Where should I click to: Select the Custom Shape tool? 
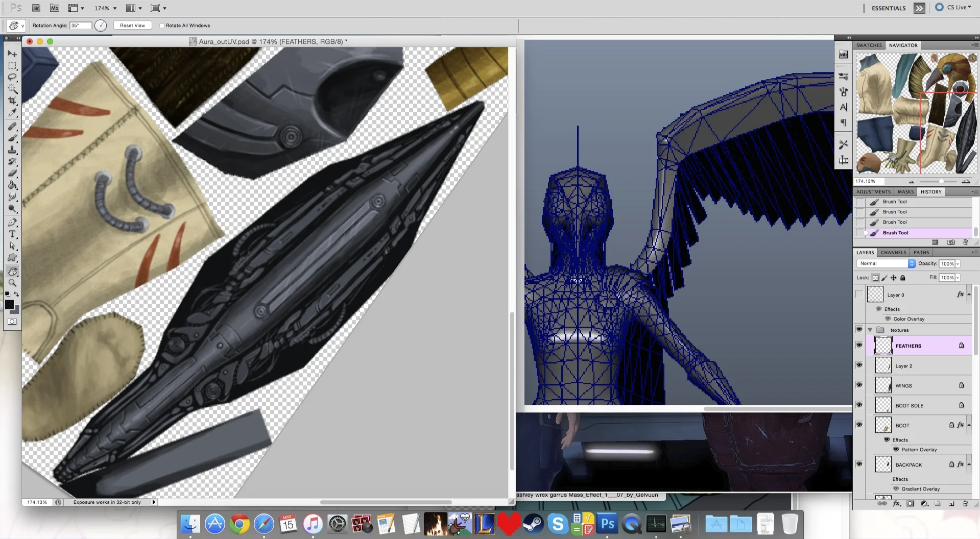tap(12, 257)
